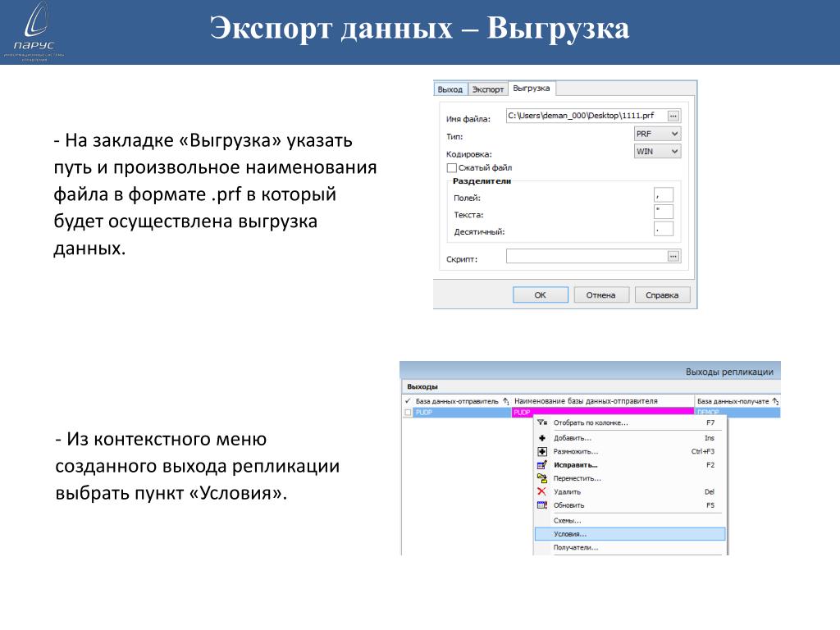Image resolution: width=840 pixels, height=630 pixels.
Task: Tick the checkbox on the PUDP row
Action: pyautogui.click(x=409, y=413)
